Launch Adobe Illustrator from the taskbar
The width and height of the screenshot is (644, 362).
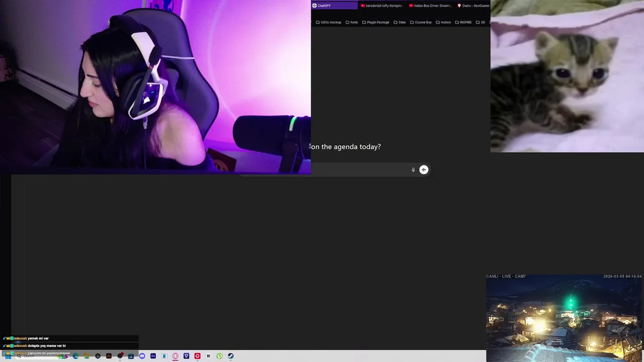click(x=109, y=356)
